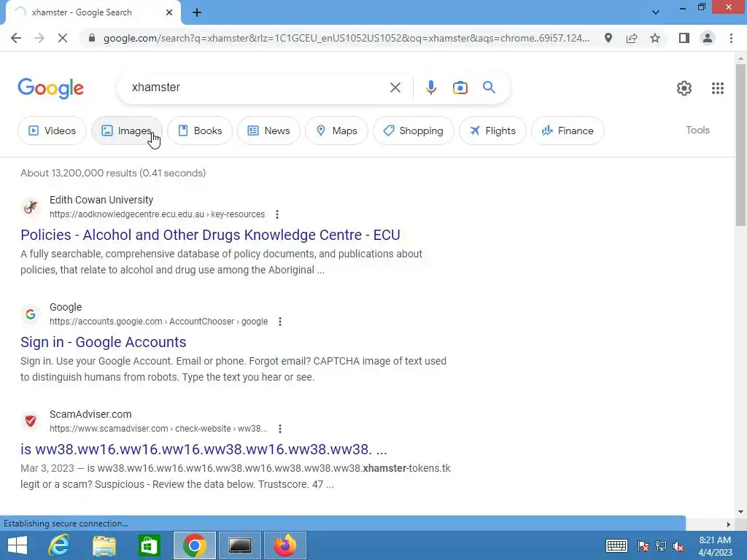Screen dimensions: 747x560
Task: Switch to Shopping results
Action: tap(413, 131)
